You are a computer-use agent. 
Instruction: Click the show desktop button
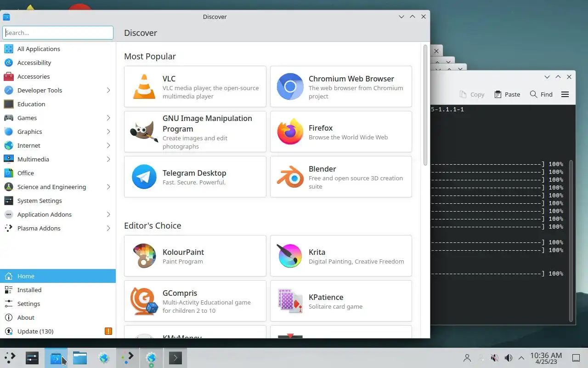click(576, 358)
